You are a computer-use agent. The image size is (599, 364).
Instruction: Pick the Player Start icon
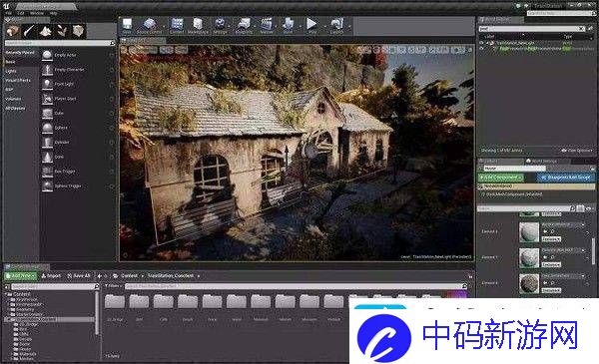tap(47, 99)
